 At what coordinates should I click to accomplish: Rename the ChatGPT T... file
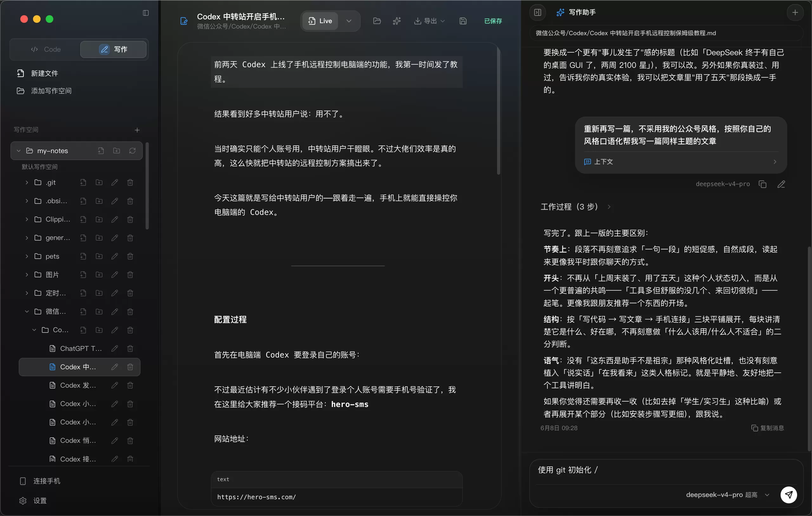(x=115, y=348)
